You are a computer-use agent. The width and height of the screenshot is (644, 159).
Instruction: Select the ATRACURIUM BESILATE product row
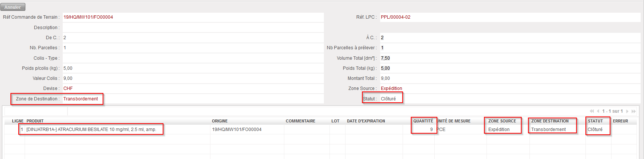coord(91,130)
